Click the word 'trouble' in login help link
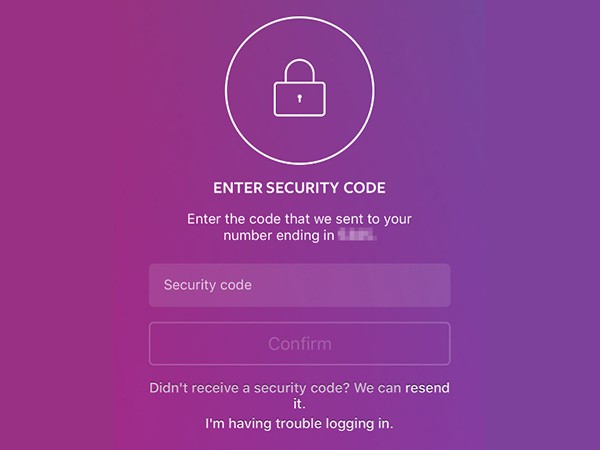600x450 pixels. click(x=298, y=424)
